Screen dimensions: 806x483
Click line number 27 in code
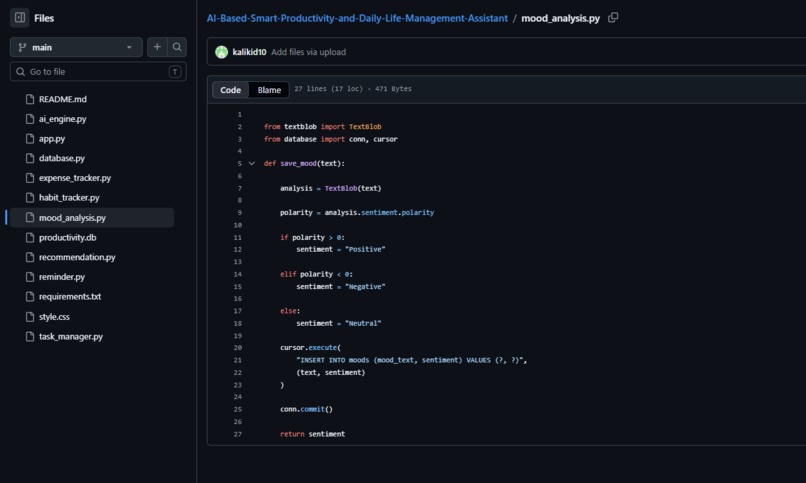tap(237, 434)
